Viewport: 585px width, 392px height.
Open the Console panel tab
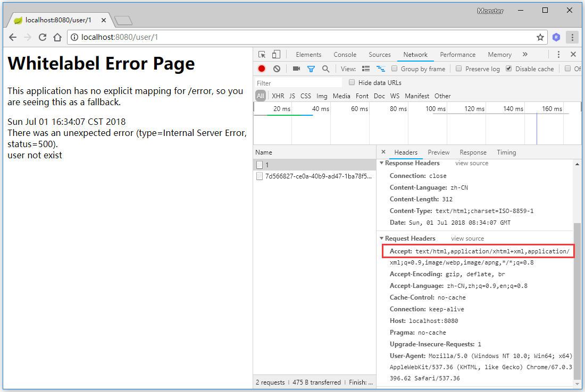point(345,54)
